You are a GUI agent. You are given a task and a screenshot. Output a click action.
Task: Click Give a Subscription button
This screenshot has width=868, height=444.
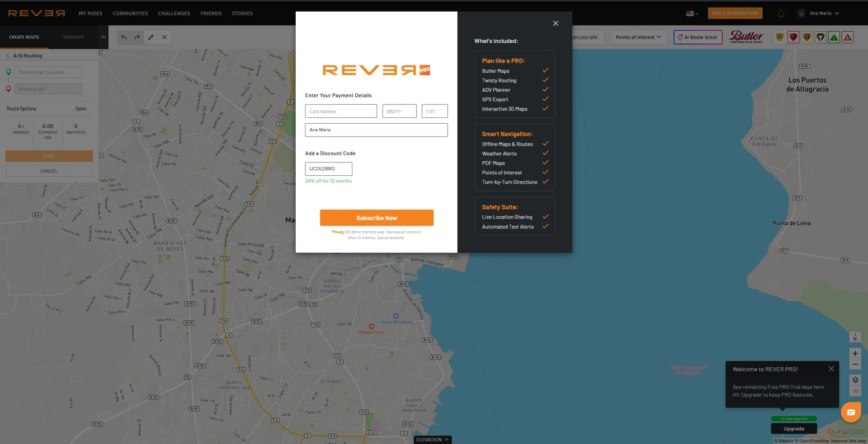click(x=735, y=13)
